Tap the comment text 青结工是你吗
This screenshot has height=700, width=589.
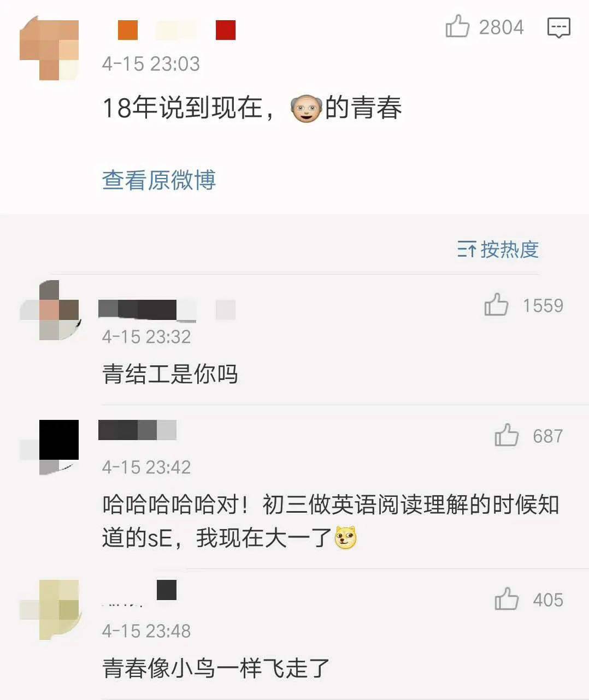(x=170, y=375)
